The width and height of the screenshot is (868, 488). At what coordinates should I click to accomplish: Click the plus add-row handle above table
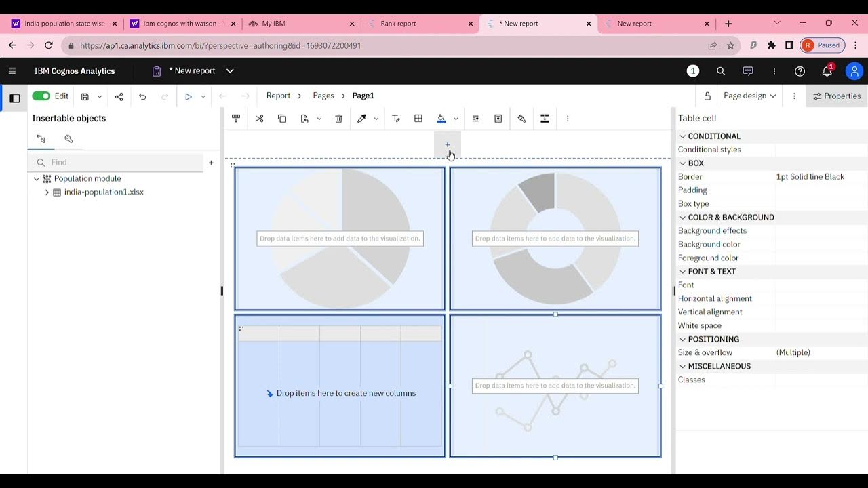click(x=448, y=144)
